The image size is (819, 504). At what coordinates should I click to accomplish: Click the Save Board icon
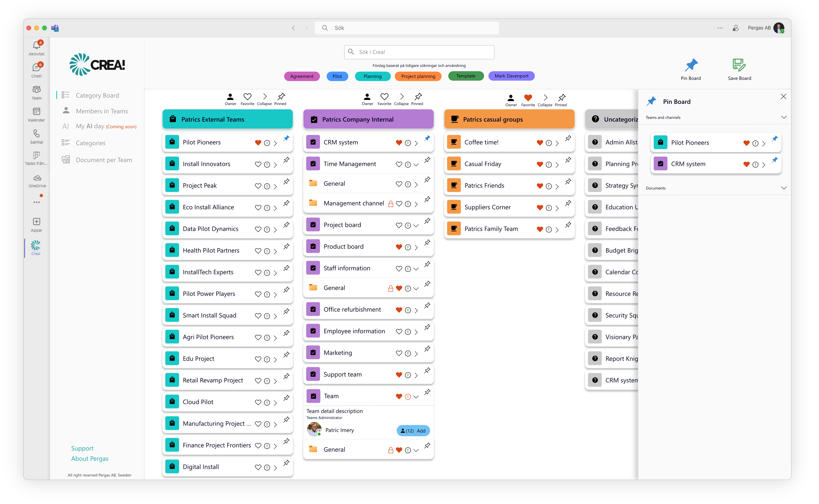739,65
